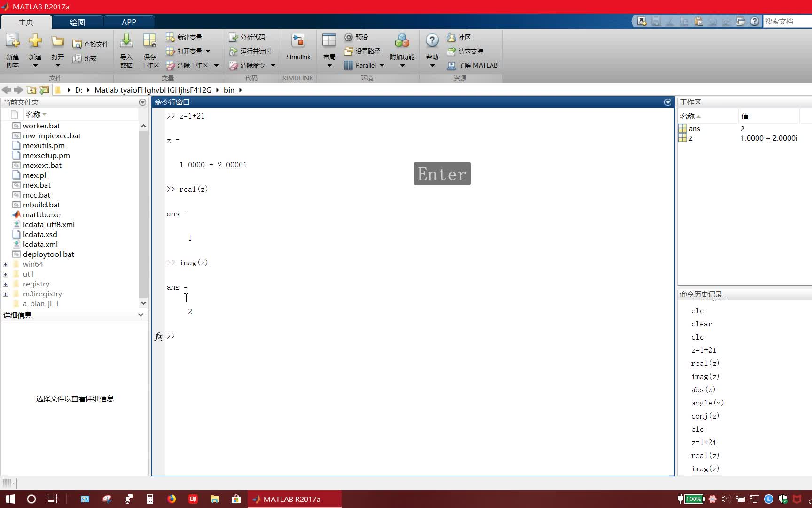Click Request Support (请求支持)
Viewport: 812px width, 508px height.
[x=465, y=51]
